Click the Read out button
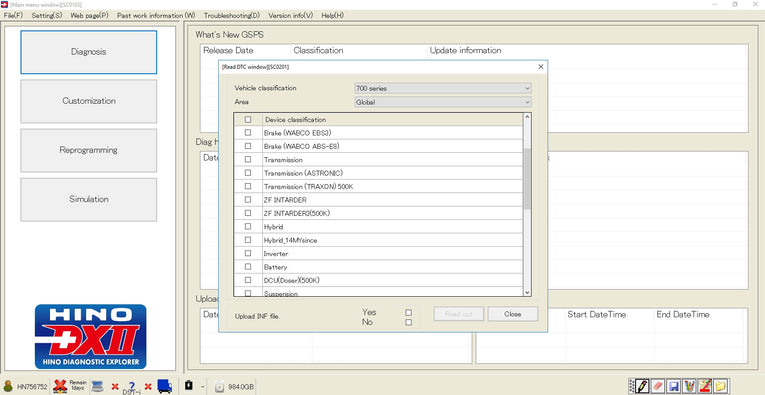The width and height of the screenshot is (765, 395). [459, 314]
